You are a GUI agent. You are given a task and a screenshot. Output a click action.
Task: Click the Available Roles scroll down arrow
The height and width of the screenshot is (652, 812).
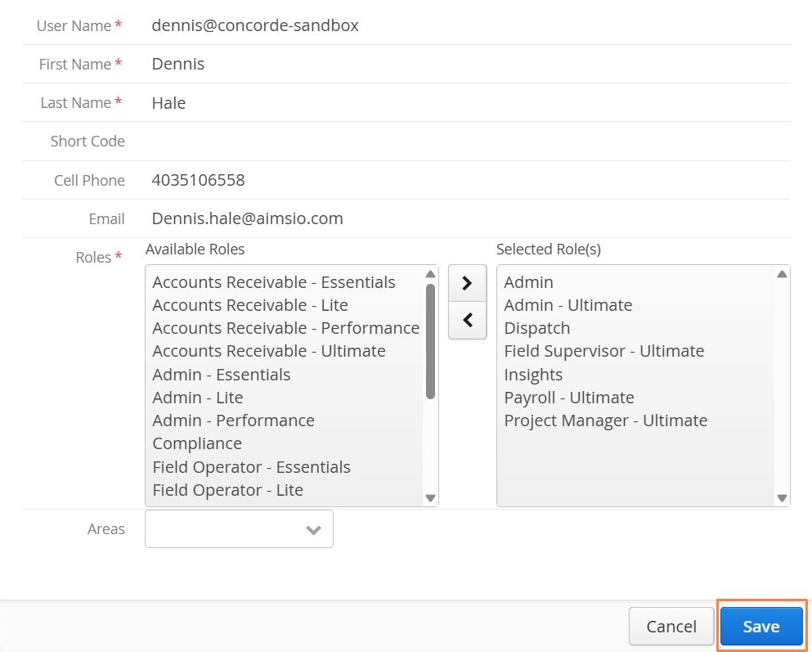click(x=430, y=497)
